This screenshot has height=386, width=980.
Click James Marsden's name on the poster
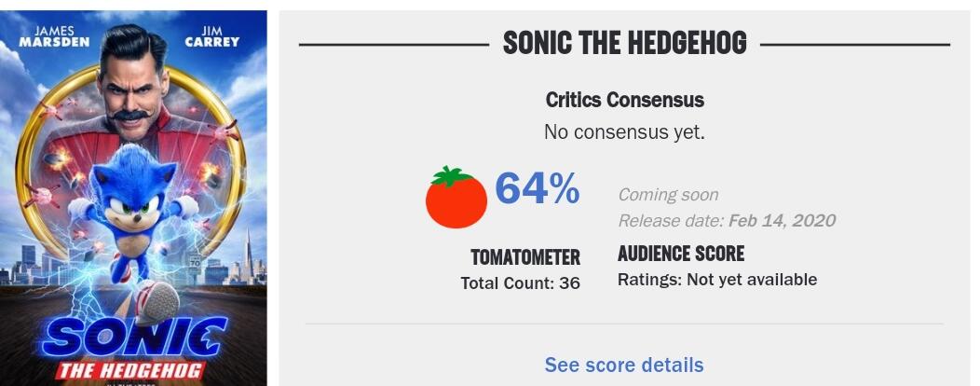coord(53,36)
